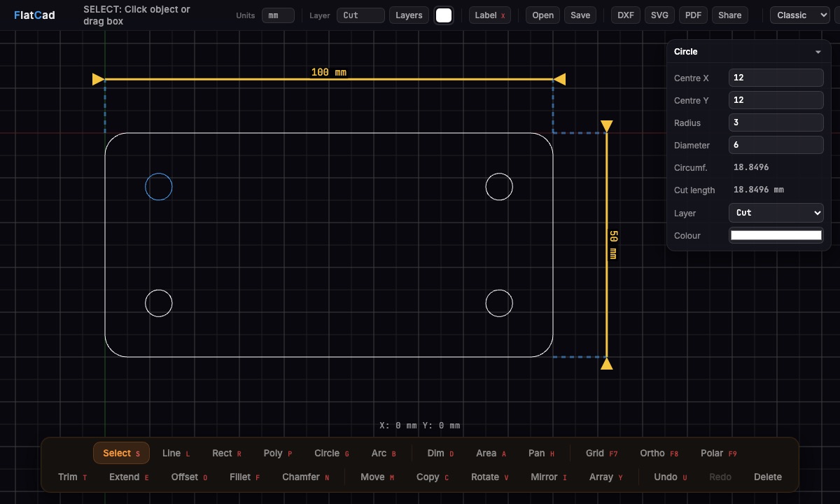Open a drawing file
The width and height of the screenshot is (840, 504).
[x=542, y=15]
